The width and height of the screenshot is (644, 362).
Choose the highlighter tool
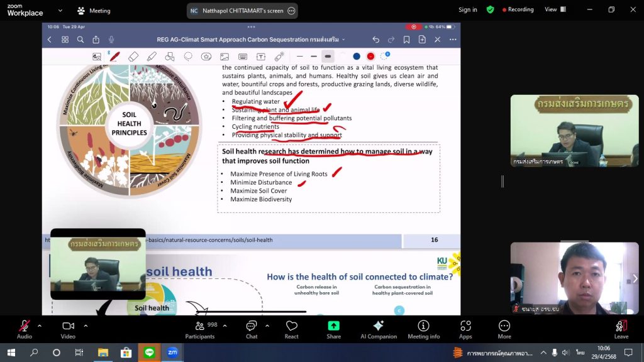pyautogui.click(x=152, y=57)
